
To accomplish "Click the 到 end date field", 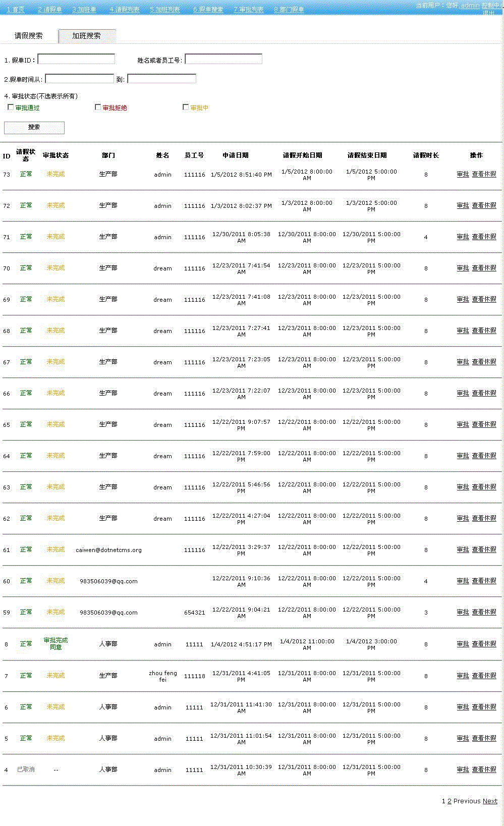I will click(161, 79).
